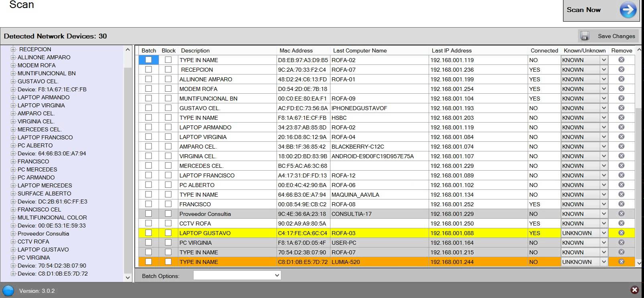
Task: Remove the HSBC device row
Action: tap(621, 118)
